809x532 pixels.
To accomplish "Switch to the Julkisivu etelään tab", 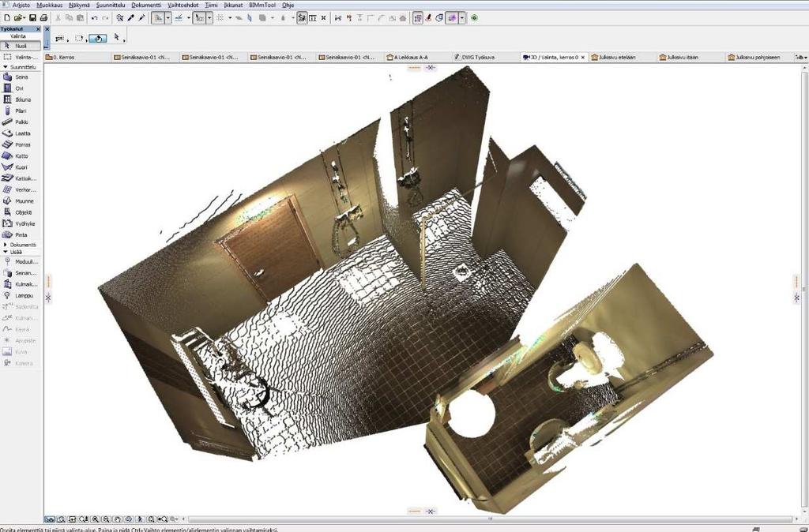I will tap(622, 57).
